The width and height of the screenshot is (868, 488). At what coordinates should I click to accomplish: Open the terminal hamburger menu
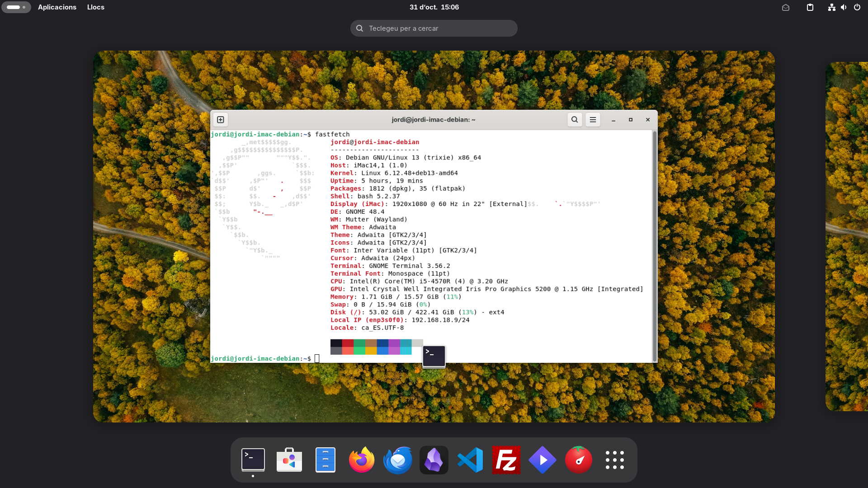point(593,120)
